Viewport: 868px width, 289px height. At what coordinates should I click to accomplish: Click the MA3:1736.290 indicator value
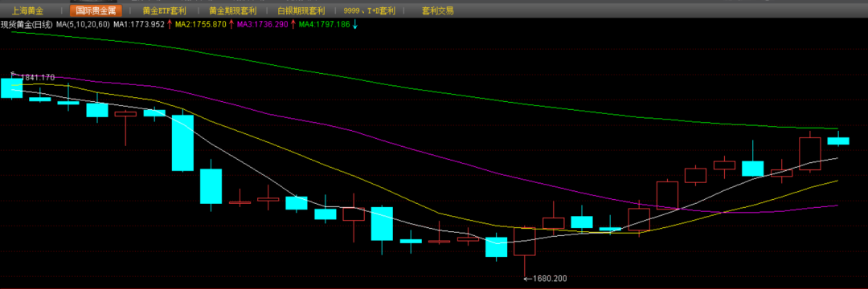point(262,24)
